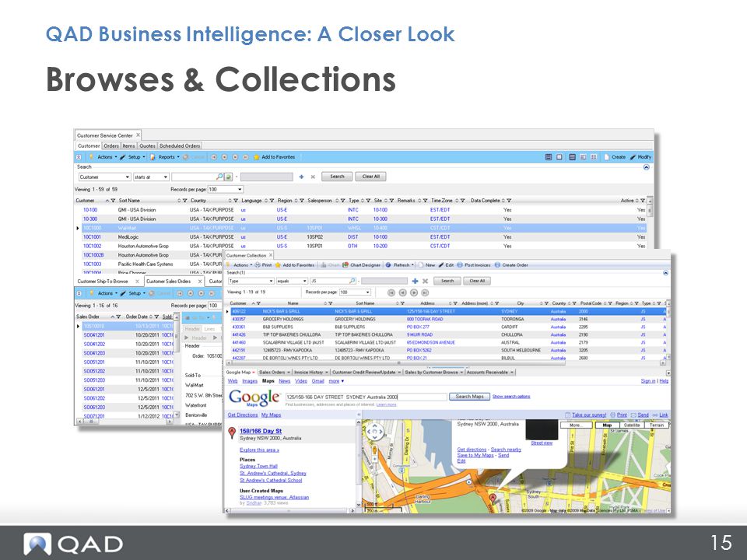Click Search button in Customer Service Center
Viewport: 747px width, 560px height.
coord(337,177)
